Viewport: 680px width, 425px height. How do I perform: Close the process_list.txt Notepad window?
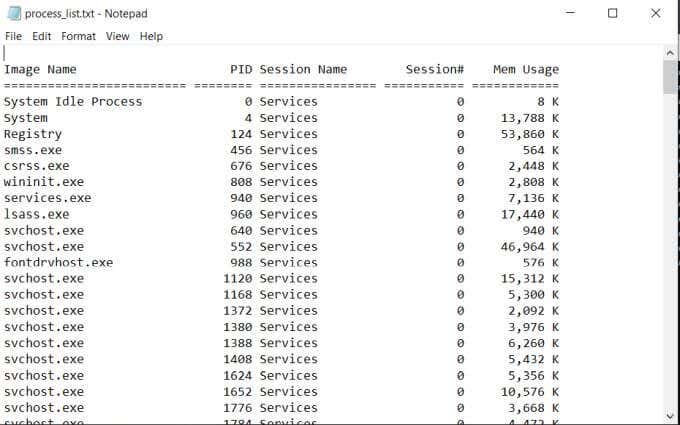pyautogui.click(x=656, y=13)
